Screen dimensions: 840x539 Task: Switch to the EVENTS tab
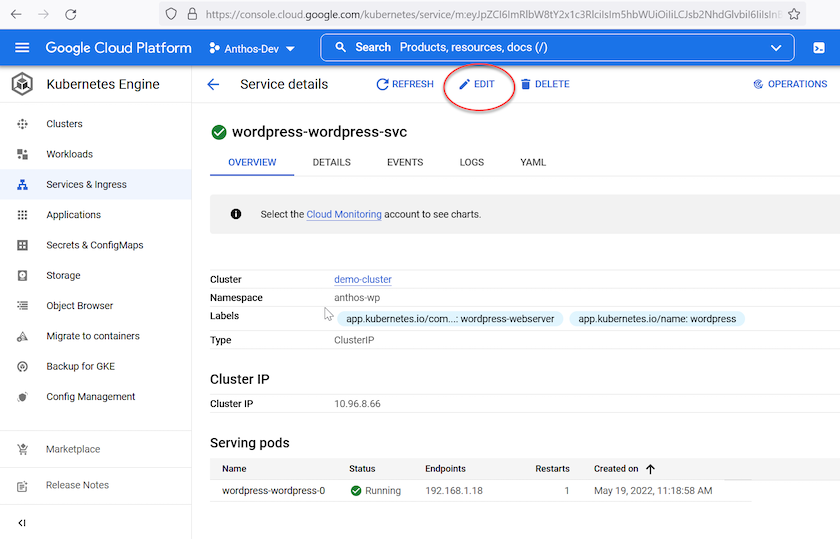(405, 162)
